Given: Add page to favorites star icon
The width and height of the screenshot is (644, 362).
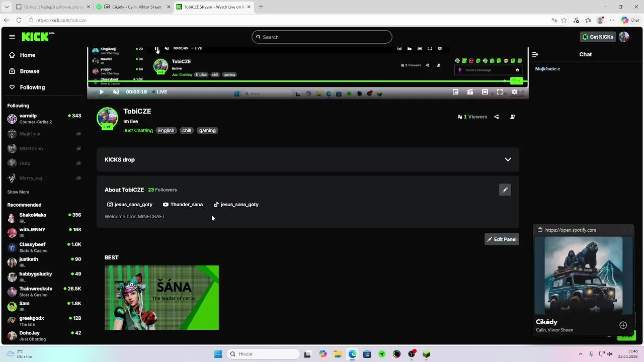Looking at the screenshot, I should pyautogui.click(x=564, y=20).
